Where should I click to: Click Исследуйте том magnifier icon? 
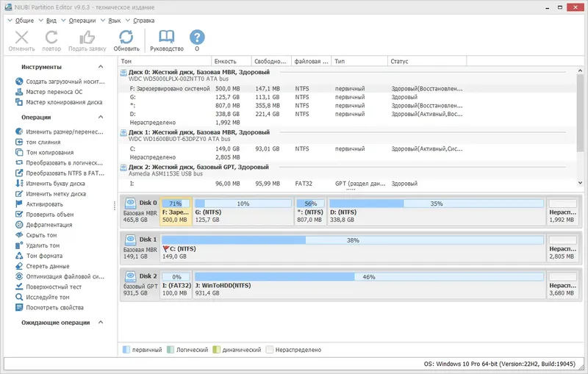tap(19, 297)
